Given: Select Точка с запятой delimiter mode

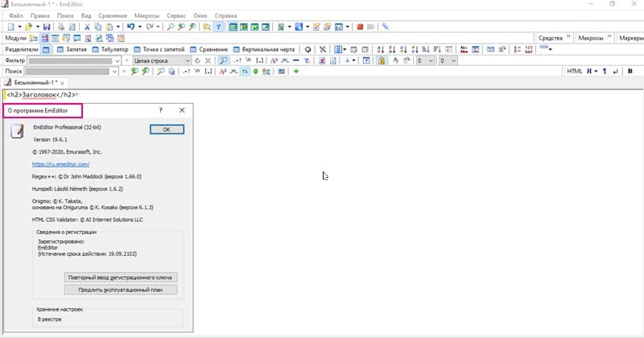Looking at the screenshot, I should point(159,49).
